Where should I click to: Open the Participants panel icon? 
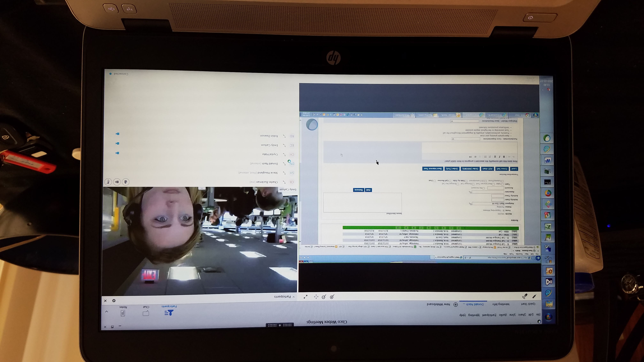pos(169,312)
